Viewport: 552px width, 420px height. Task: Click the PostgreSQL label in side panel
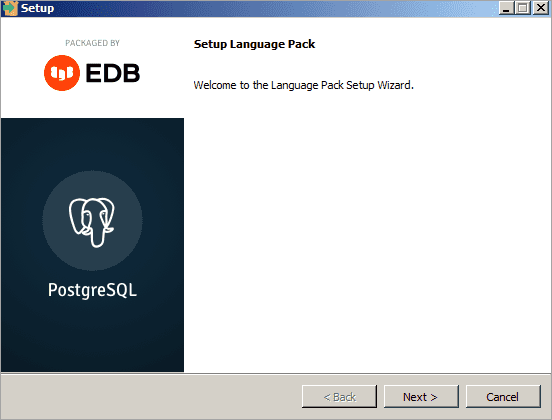coord(92,290)
